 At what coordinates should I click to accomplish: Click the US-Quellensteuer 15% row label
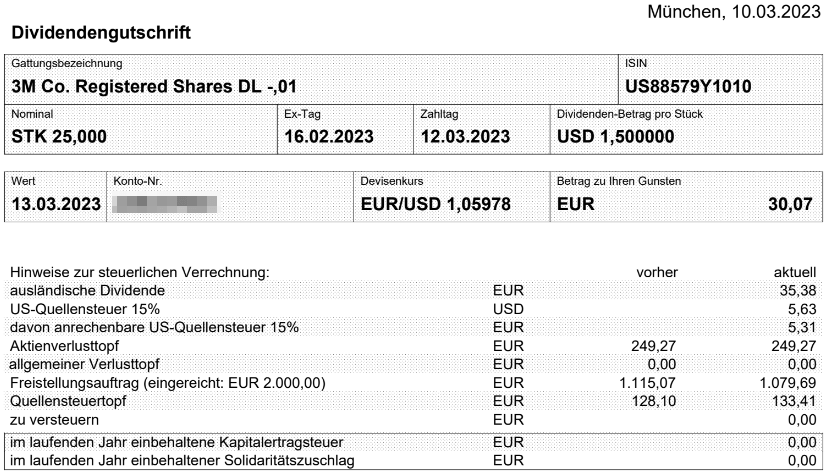(85, 309)
